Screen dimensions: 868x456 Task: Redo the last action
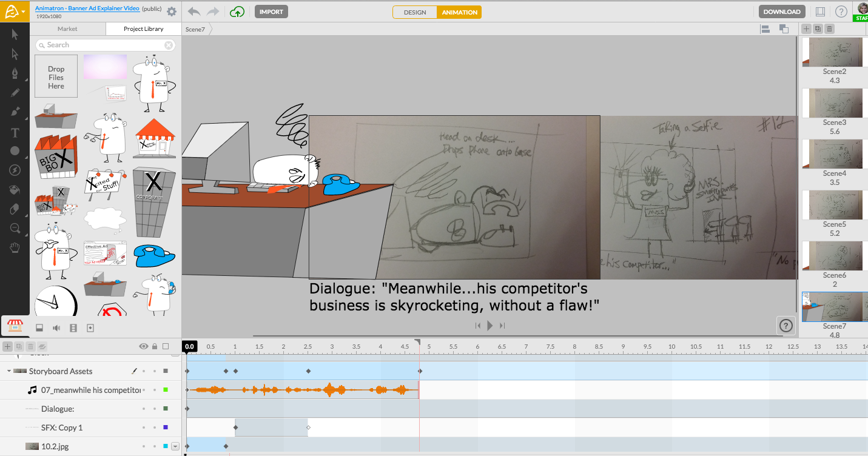213,12
